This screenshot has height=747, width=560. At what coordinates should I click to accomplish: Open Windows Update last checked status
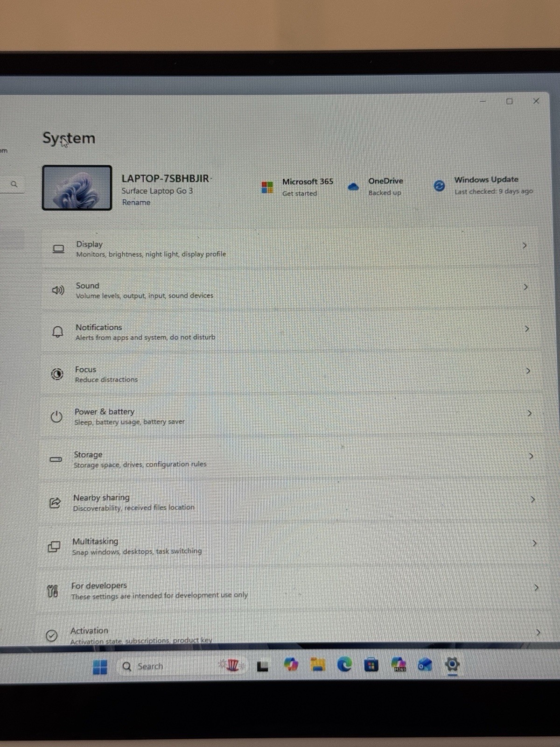point(494,191)
